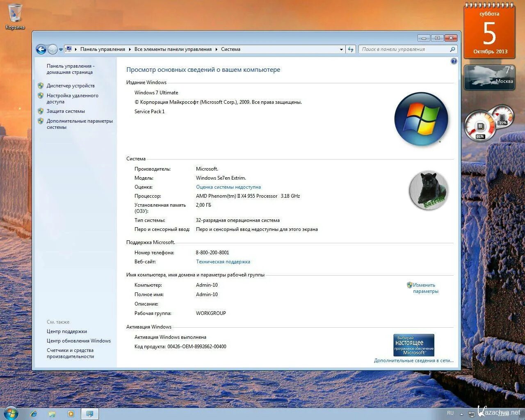Open Настройка удаленного доступа link
525x420 pixels.
pos(72,98)
